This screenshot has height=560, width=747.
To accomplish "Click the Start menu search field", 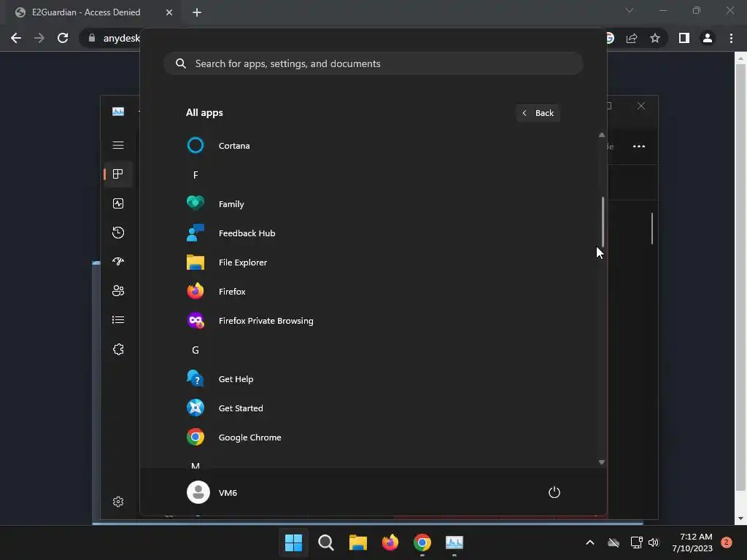I will coord(373,63).
